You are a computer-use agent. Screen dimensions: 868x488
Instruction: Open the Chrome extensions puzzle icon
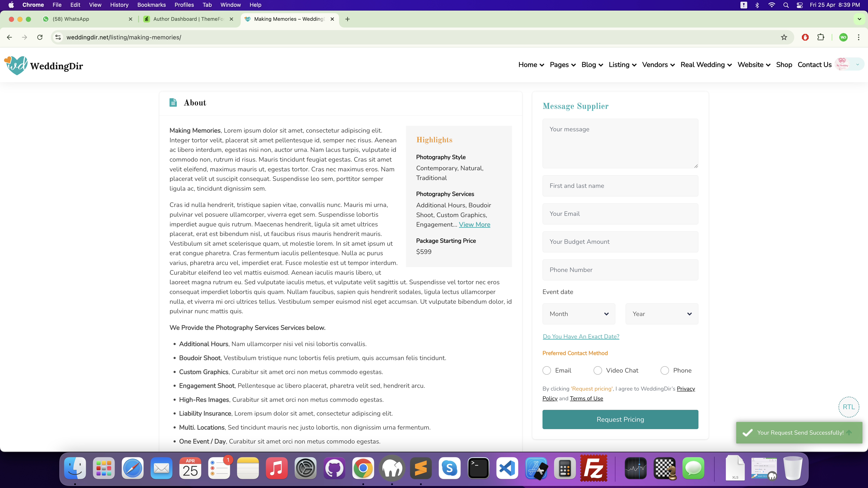pos(821,37)
